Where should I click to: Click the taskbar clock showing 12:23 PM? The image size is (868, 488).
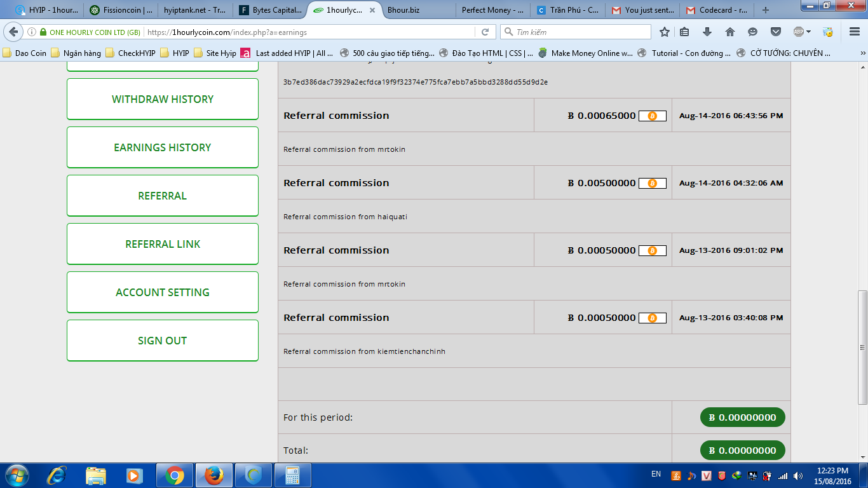click(x=832, y=476)
